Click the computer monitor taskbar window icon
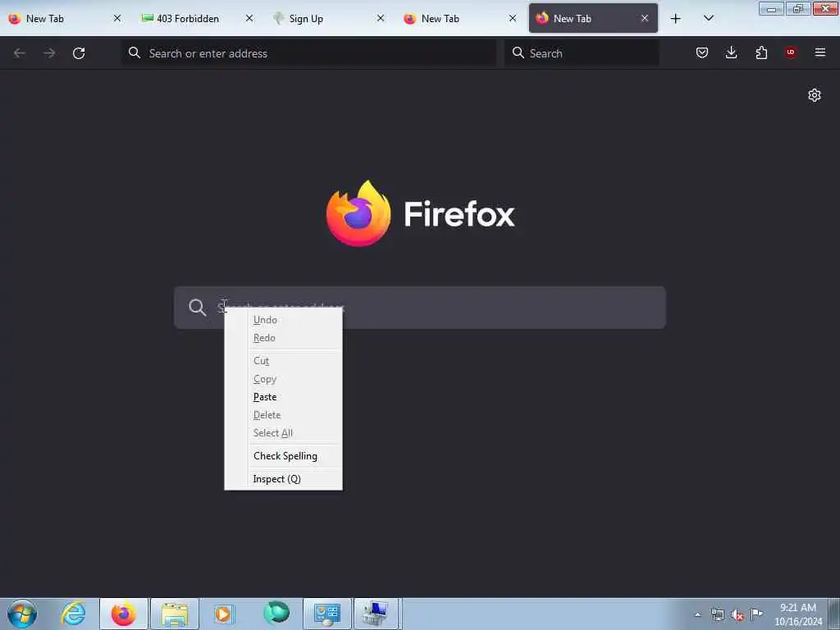The width and height of the screenshot is (840, 630). pos(376,614)
